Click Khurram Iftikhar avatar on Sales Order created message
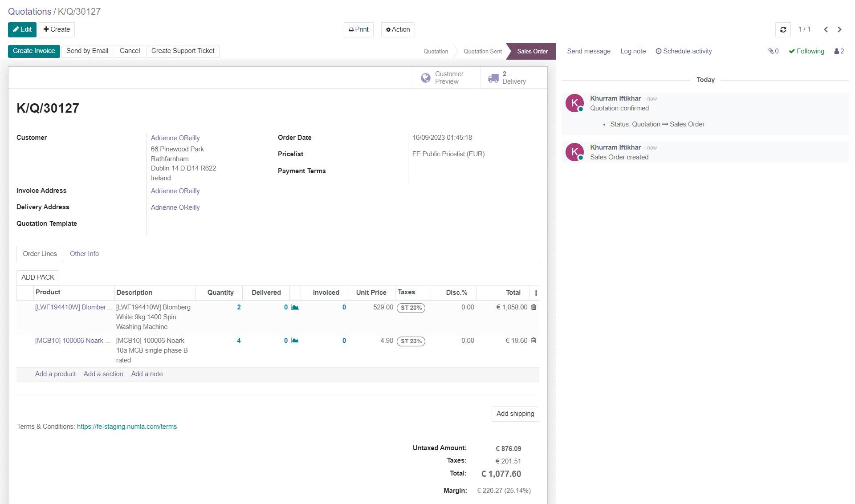Screen dimensions: 855x504 click(574, 152)
